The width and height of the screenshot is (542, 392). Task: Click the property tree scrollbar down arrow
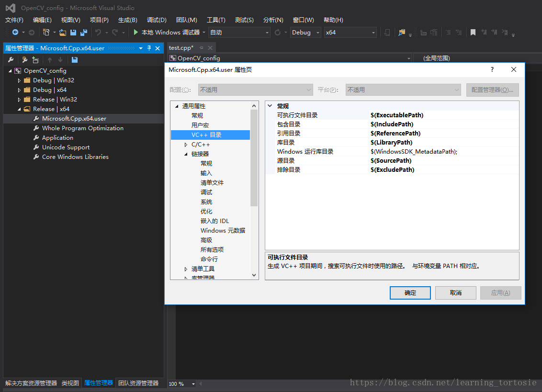[254, 275]
